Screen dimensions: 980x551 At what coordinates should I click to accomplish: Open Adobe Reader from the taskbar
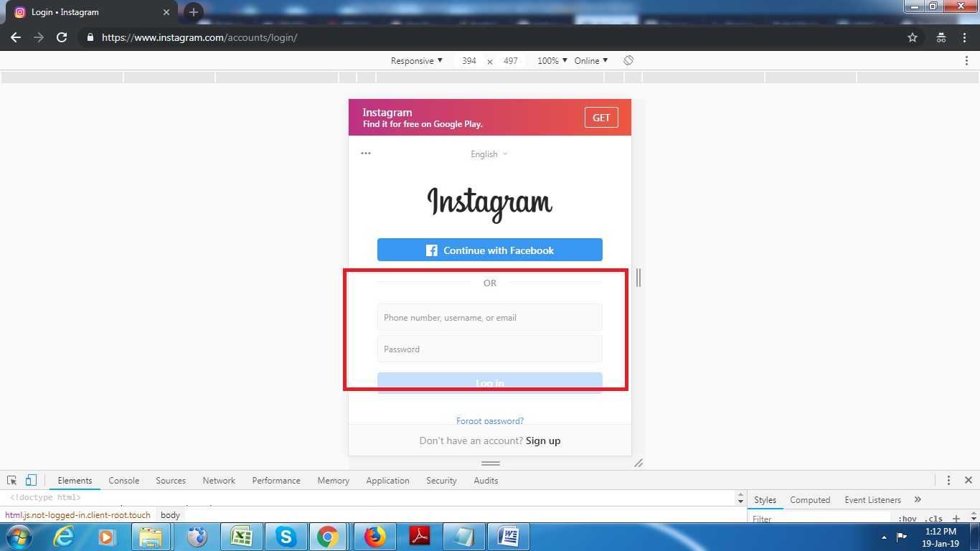pos(419,536)
